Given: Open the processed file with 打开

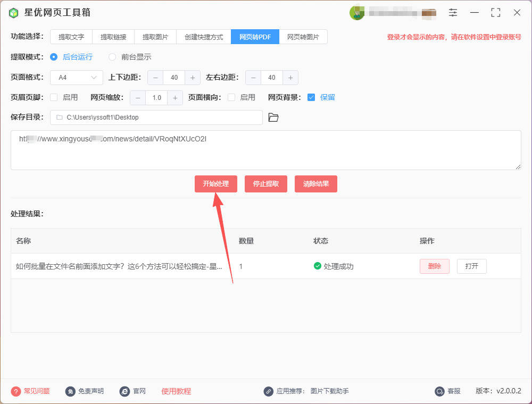Looking at the screenshot, I should point(471,266).
